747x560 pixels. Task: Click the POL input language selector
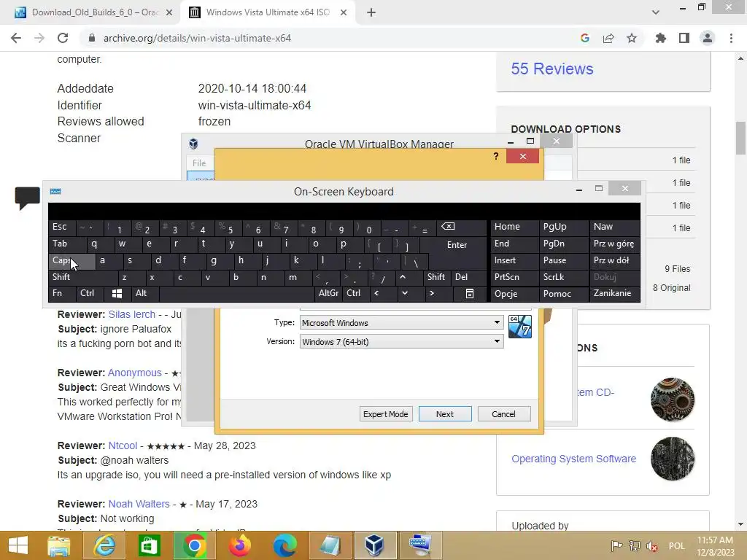(676, 545)
